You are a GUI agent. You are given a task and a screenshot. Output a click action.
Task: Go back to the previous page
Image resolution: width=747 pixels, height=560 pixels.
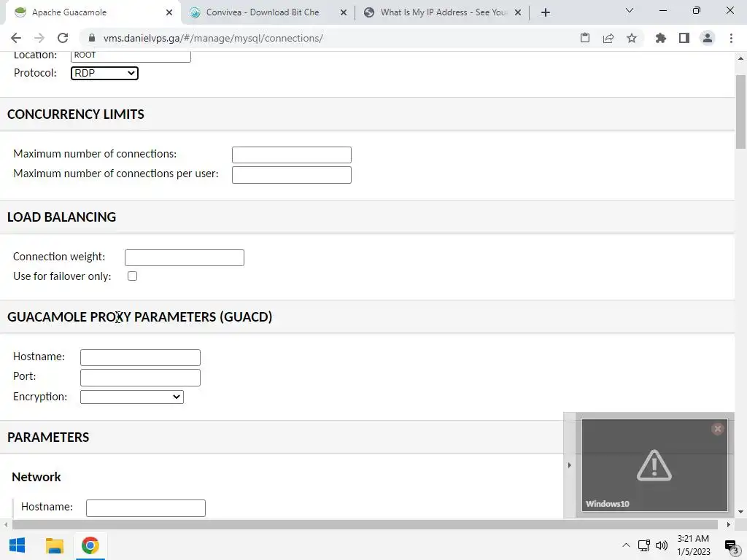[x=16, y=38]
